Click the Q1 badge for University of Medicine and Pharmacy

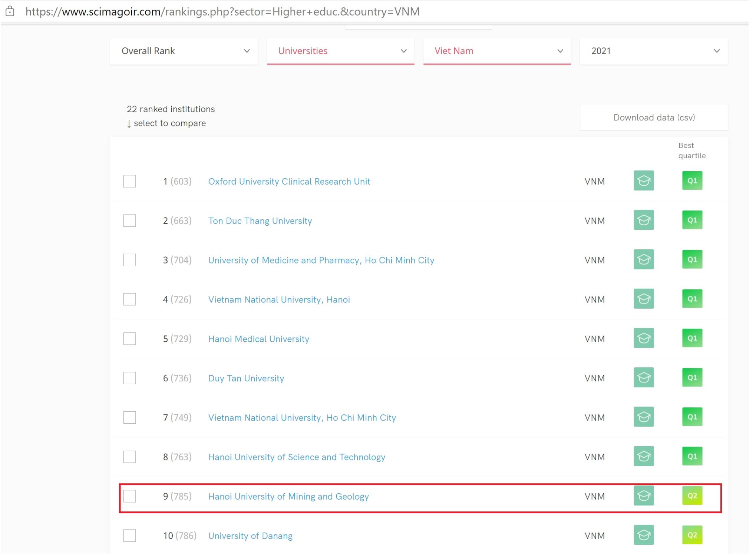tap(692, 259)
